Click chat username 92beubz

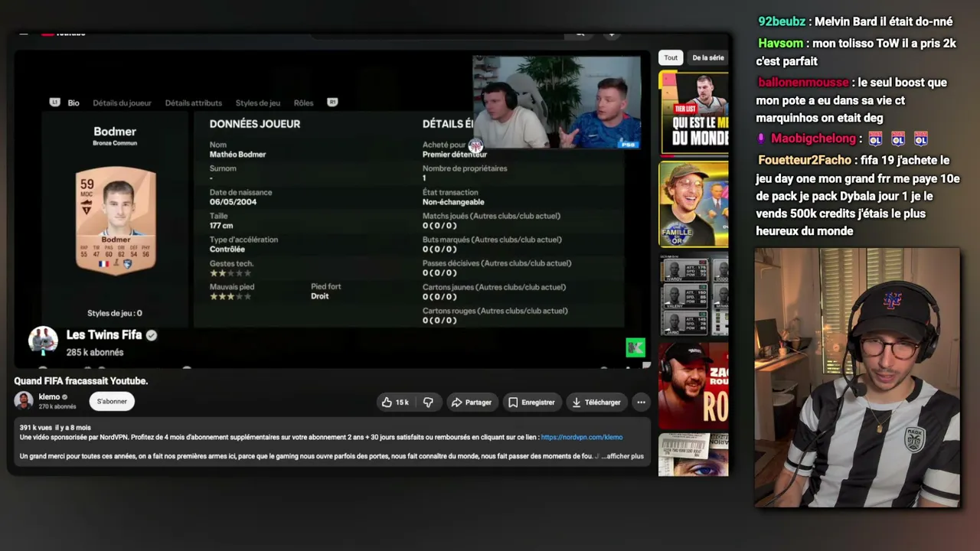[782, 21]
